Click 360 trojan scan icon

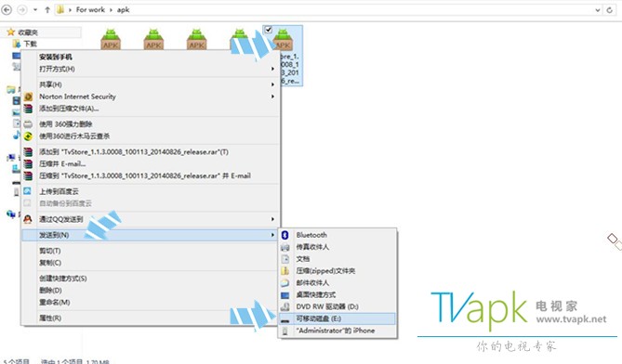28,136
